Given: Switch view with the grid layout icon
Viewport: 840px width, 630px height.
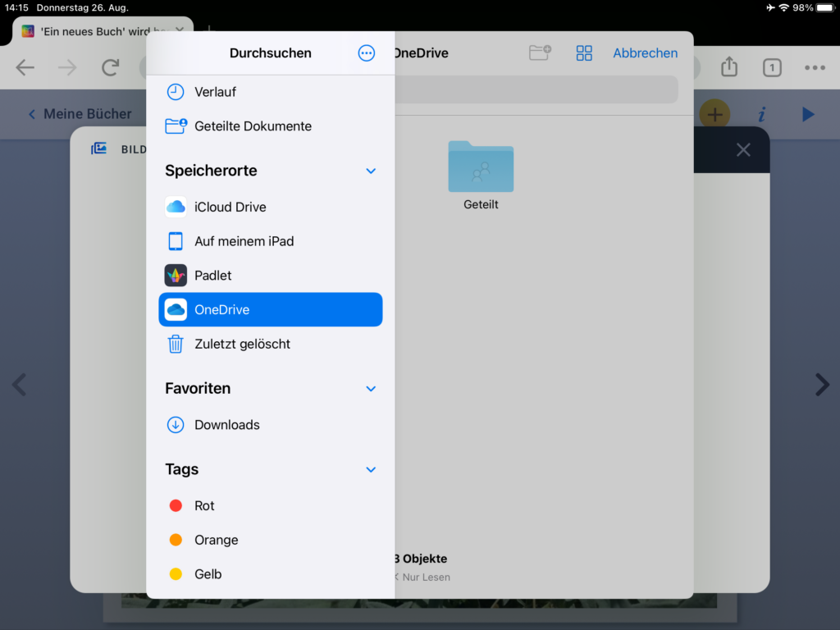Looking at the screenshot, I should point(584,53).
